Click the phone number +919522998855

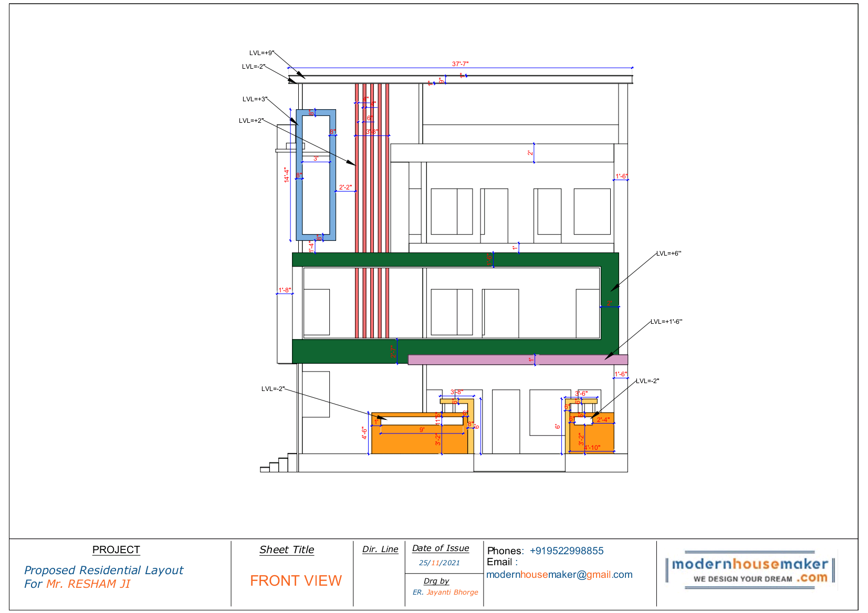pos(567,551)
